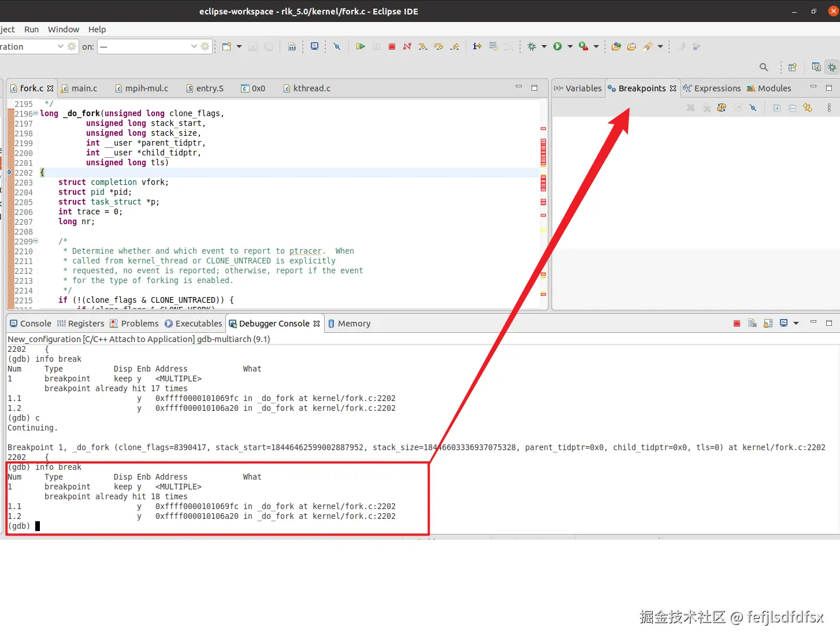Screen dimensions: 840x642
Task: Close the fork.c editor tab
Action: pos(50,88)
